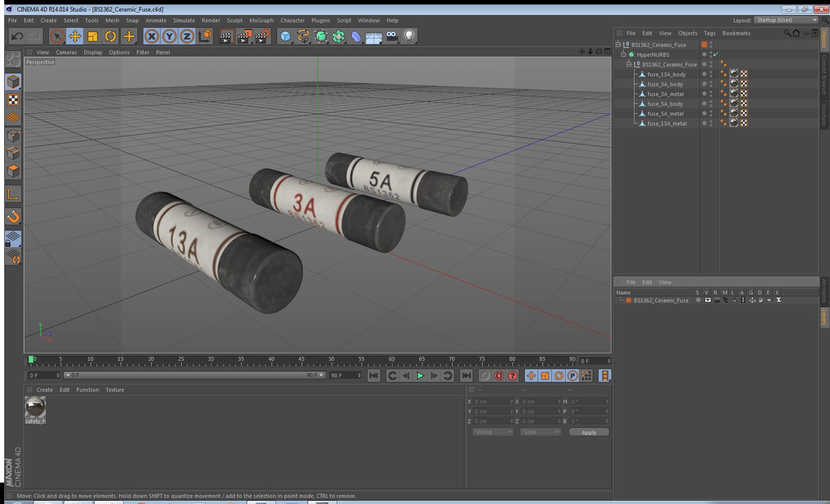Activate the Move tool in the top toolbar
Screen dimensions: 830x504
tap(75, 36)
